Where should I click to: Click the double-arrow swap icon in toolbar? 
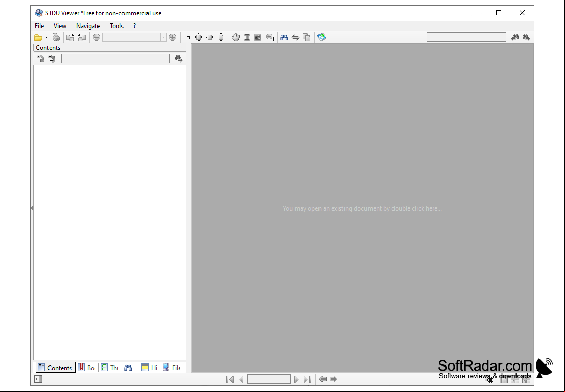tap(296, 37)
